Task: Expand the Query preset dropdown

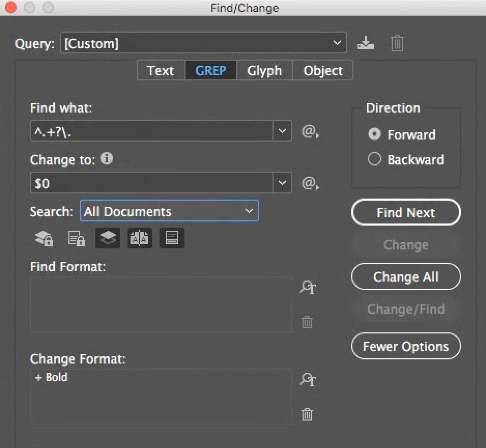Action: coord(337,43)
